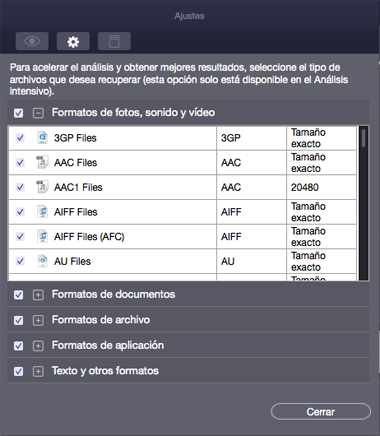Click the AU extension cell
The width and height of the screenshot is (380, 436).
pos(251,261)
